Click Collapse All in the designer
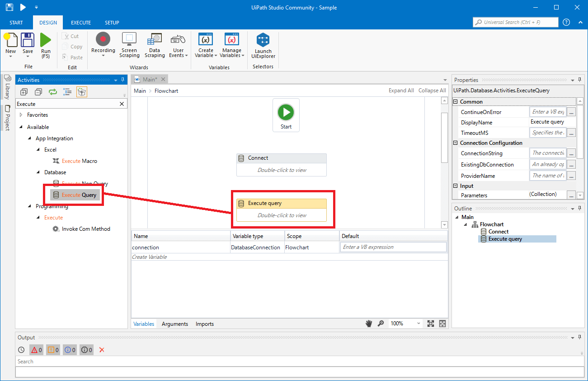588x381 pixels. (432, 90)
